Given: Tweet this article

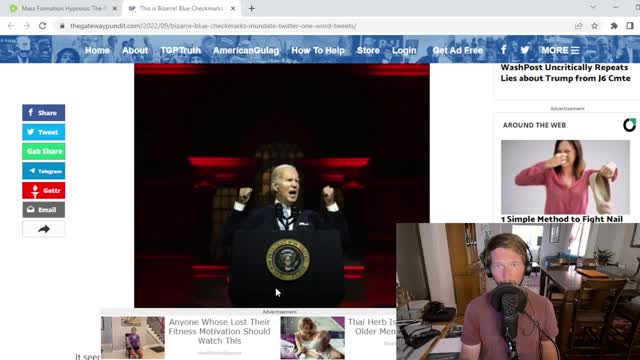Looking at the screenshot, I should [44, 132].
